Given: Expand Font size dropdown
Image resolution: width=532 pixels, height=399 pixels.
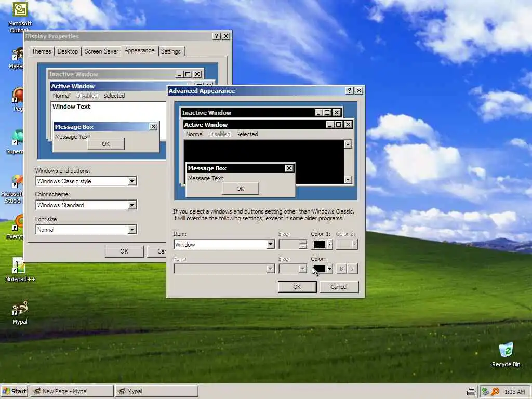Looking at the screenshot, I should coord(132,229).
